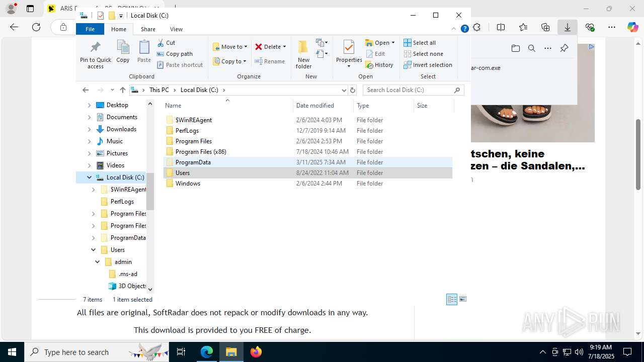Go up one folder level
This screenshot has height=362, width=644.
123,90
